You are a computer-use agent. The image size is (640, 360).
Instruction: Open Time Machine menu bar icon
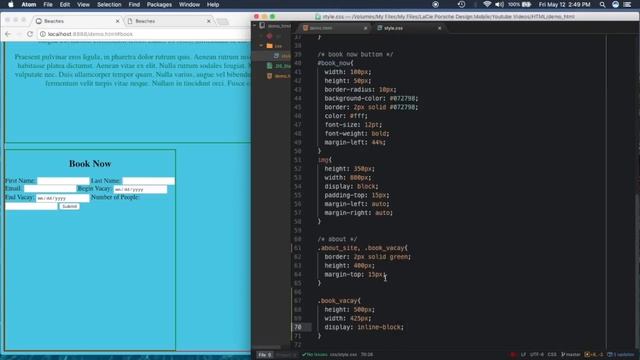(461, 4)
